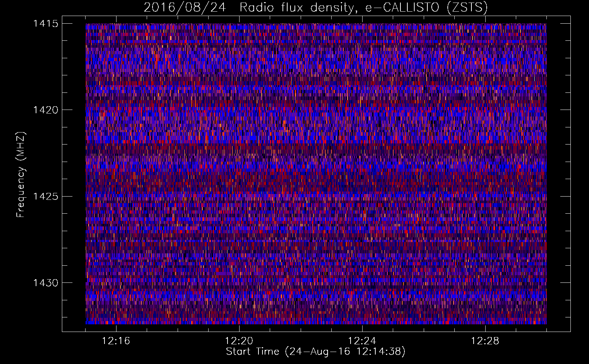Select the 'Frequency (MHZ)' axis label
The width and height of the screenshot is (589, 364).
(21, 175)
